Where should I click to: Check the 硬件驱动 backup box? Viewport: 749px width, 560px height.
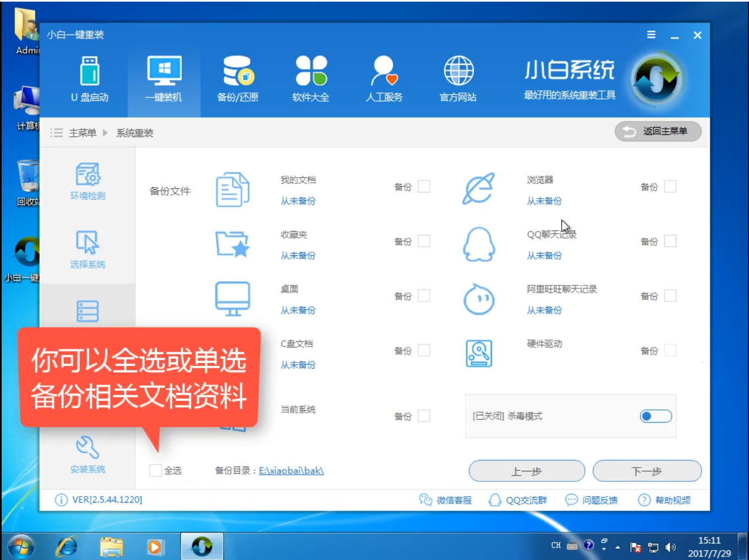(x=670, y=350)
